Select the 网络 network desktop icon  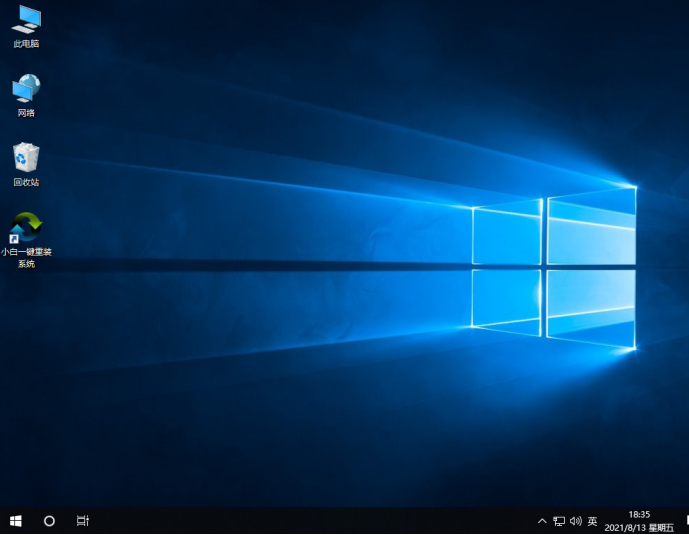point(26,89)
